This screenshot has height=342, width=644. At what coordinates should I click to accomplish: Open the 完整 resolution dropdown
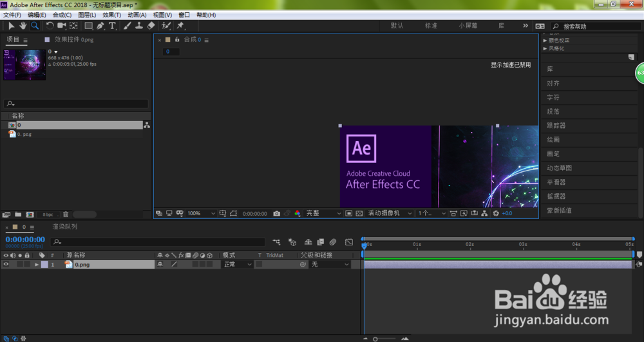(x=323, y=213)
